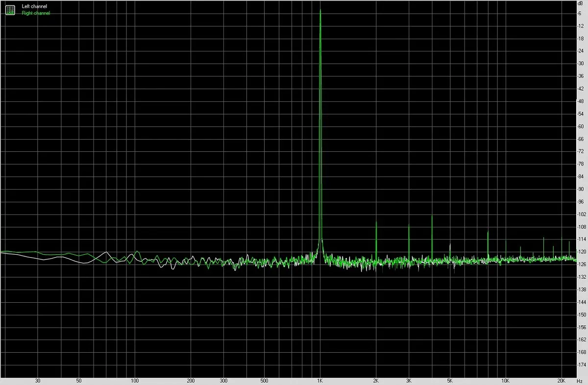Click the "-120" dB axis value
This screenshot has height=385, width=588.
pyautogui.click(x=582, y=252)
